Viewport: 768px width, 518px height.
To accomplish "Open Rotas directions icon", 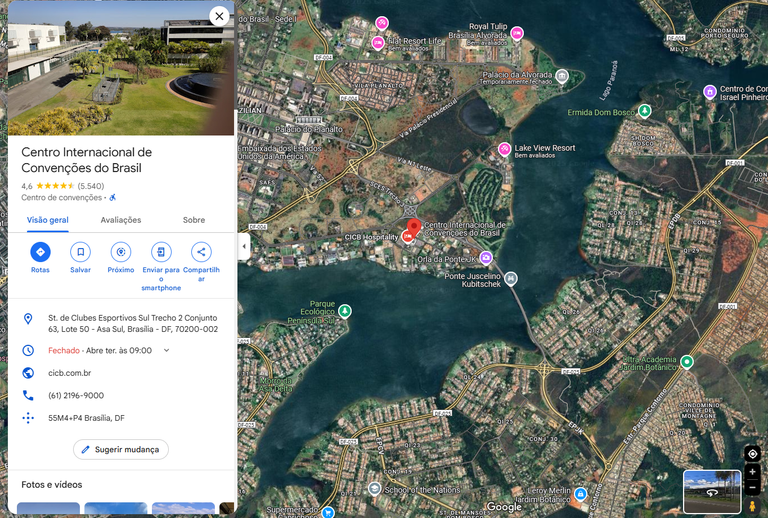I will [x=40, y=252].
